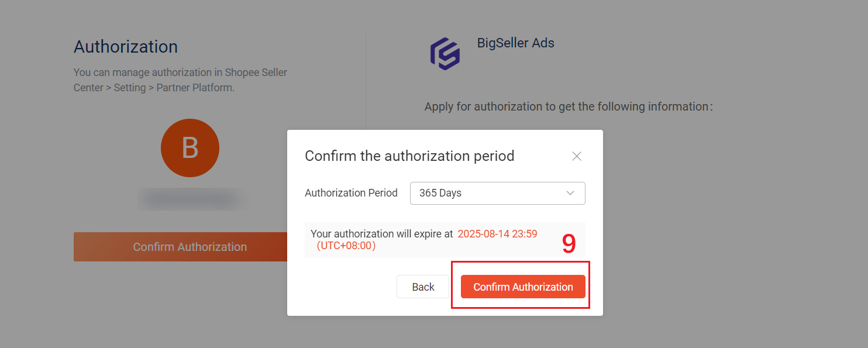
Task: Select the Authorization page heading
Action: click(126, 47)
